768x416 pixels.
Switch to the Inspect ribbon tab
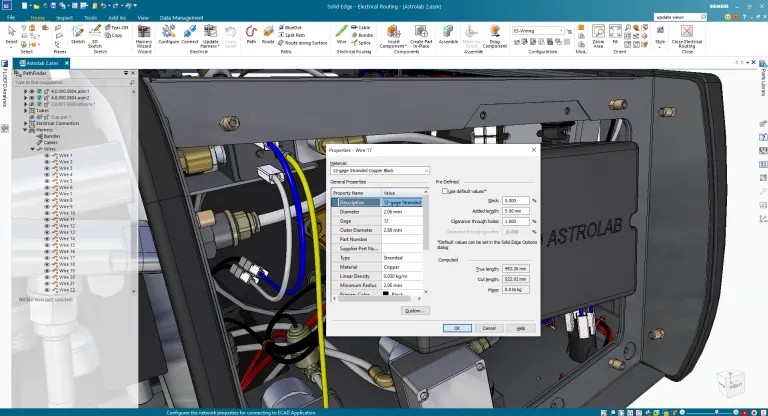[64, 18]
